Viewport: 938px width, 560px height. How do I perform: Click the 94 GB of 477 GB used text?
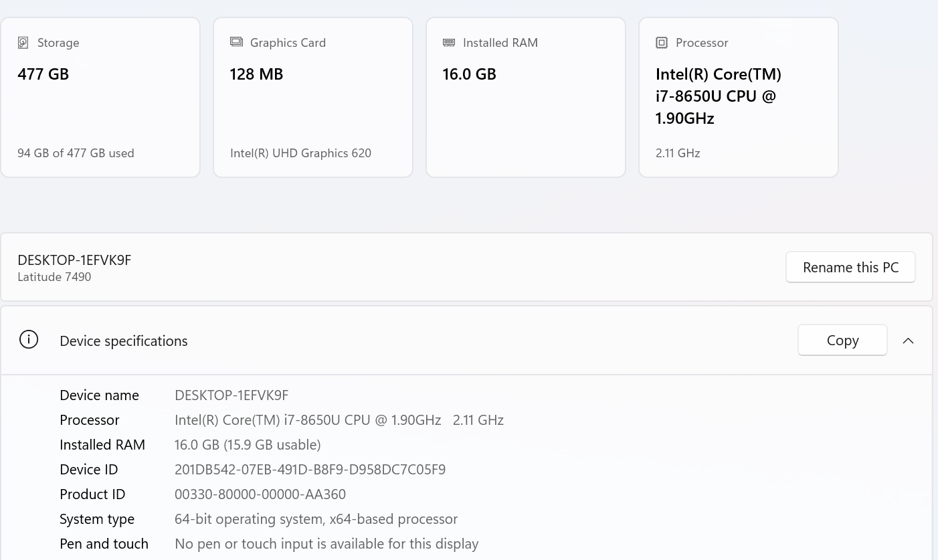point(76,153)
